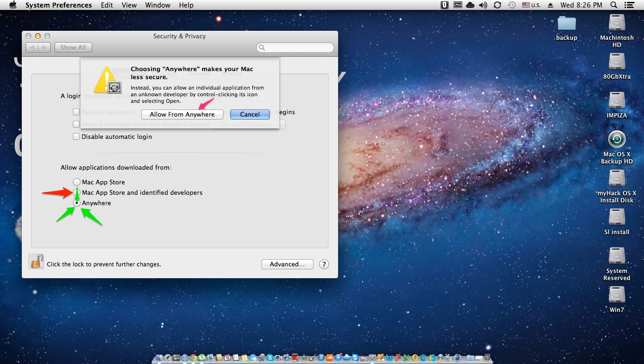
Task: Click the Wed 8:26 PM clock
Action: coord(581,5)
